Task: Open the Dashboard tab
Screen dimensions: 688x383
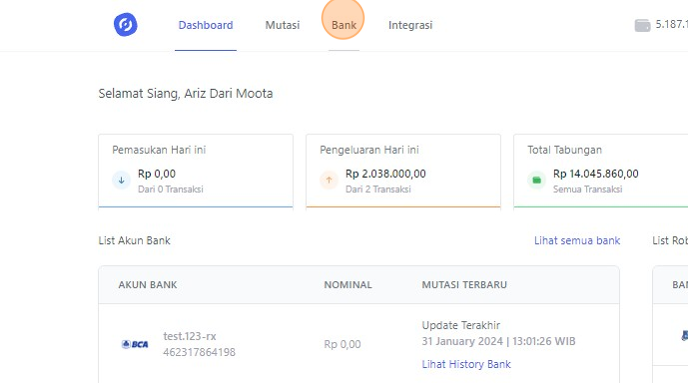Action: click(x=205, y=25)
